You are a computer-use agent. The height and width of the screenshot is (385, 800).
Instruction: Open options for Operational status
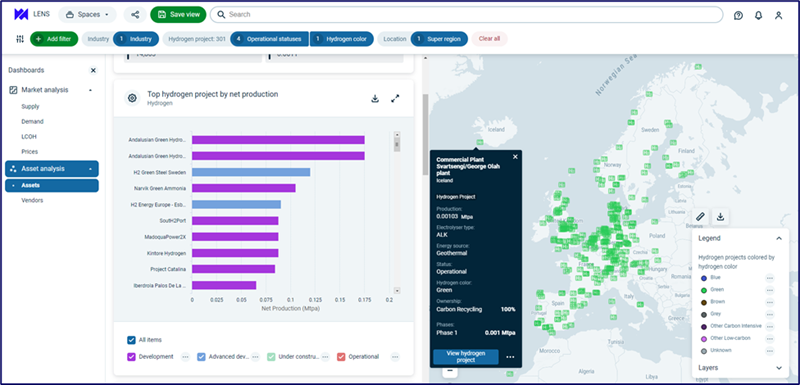(x=395, y=357)
